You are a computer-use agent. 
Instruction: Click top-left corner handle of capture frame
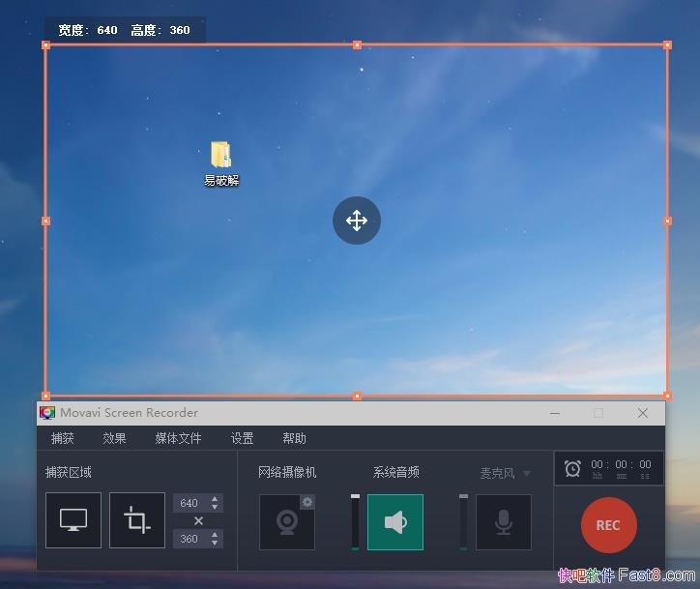45,45
